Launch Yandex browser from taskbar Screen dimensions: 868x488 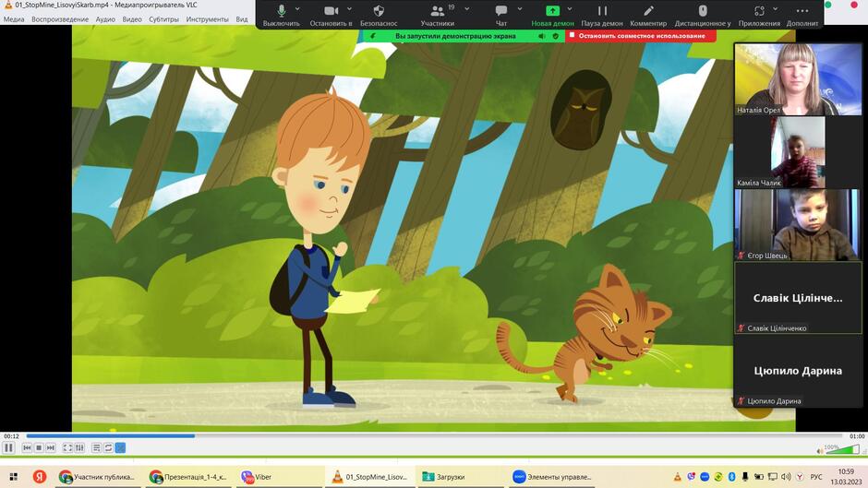point(40,476)
